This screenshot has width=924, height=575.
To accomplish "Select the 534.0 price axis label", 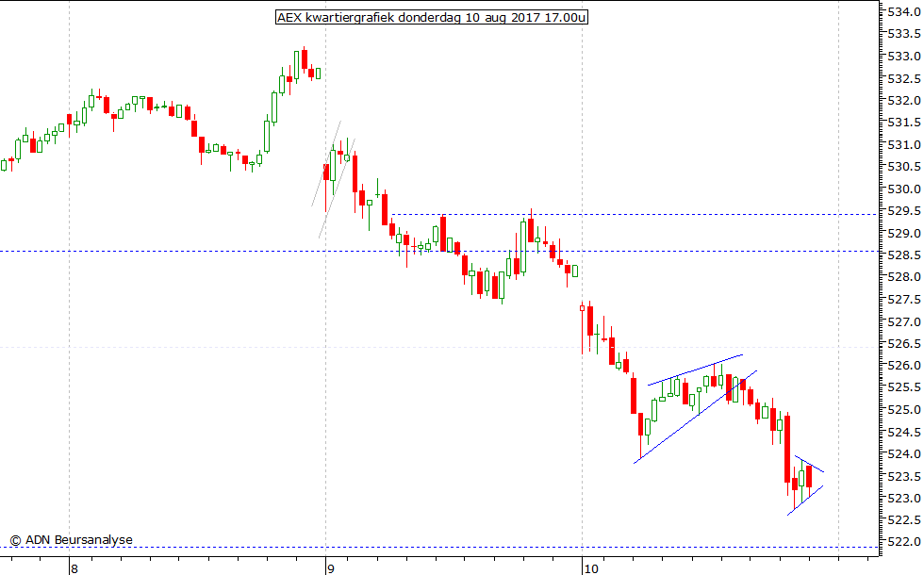I will click(904, 11).
